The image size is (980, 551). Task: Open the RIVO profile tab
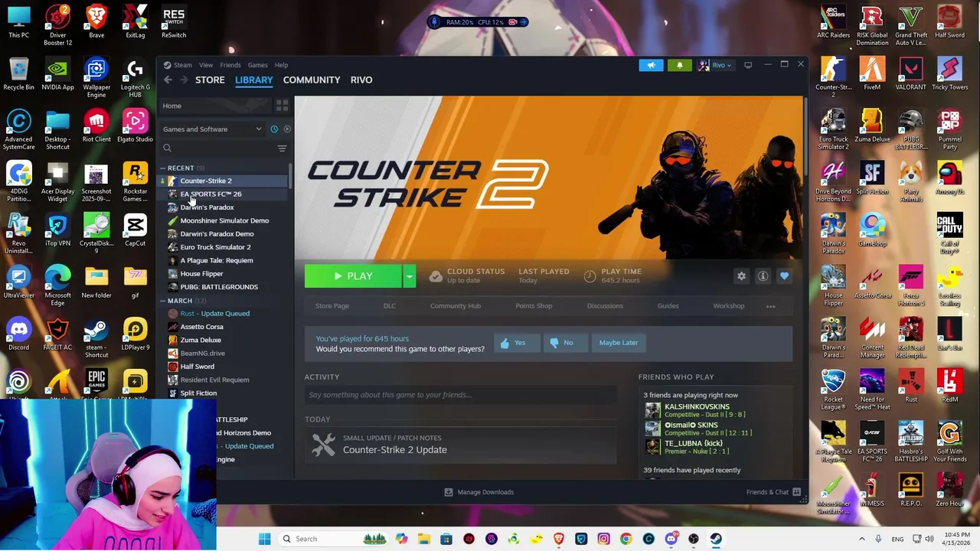coord(361,80)
